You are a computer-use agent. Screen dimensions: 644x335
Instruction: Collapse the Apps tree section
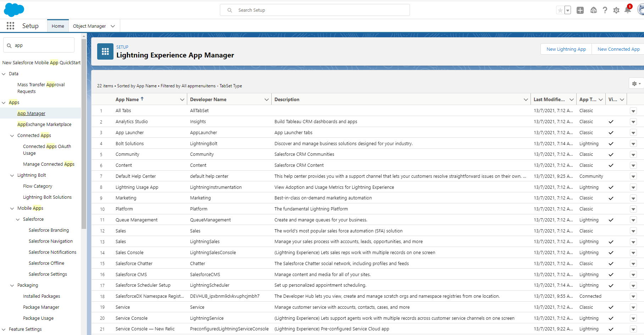click(x=4, y=103)
